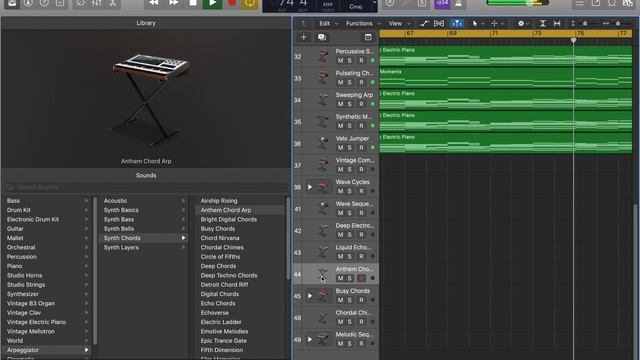The image size is (640, 360).
Task: Toggle Flex view icon
Action: [439, 24]
